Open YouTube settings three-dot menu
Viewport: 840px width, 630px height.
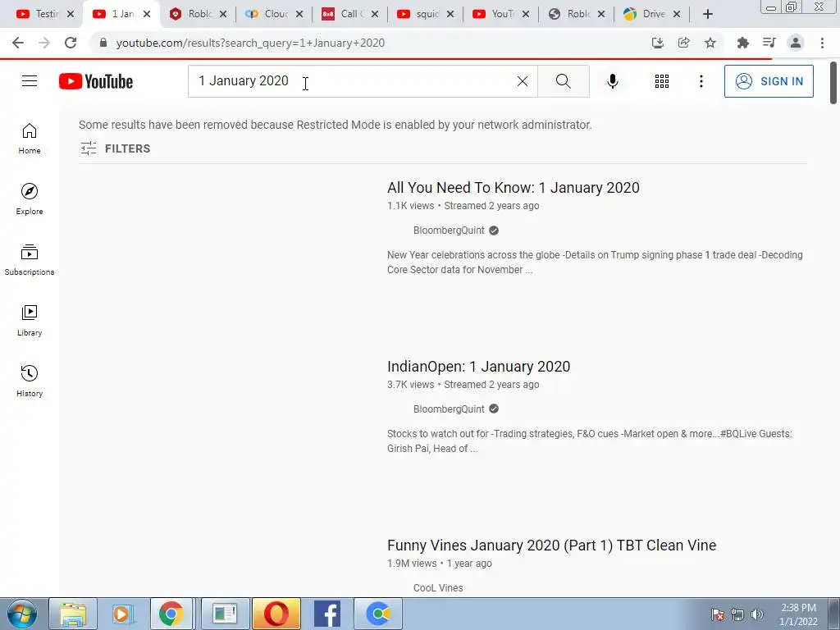click(701, 81)
